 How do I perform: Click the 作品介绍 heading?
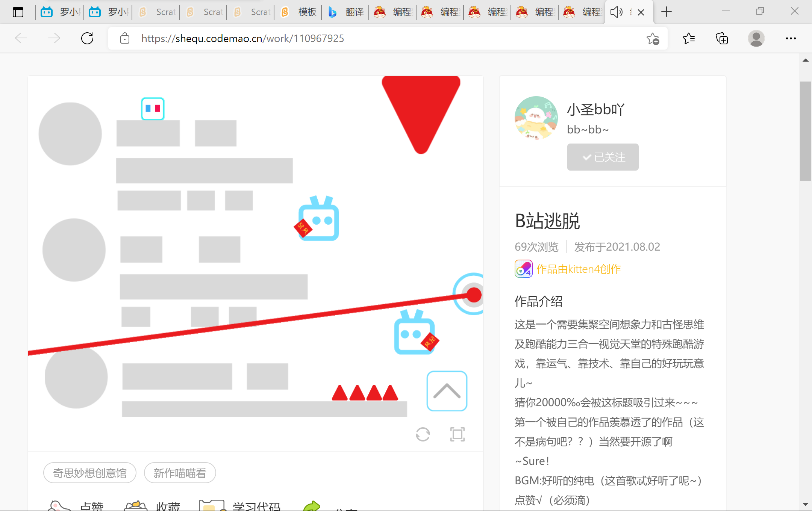pos(538,301)
